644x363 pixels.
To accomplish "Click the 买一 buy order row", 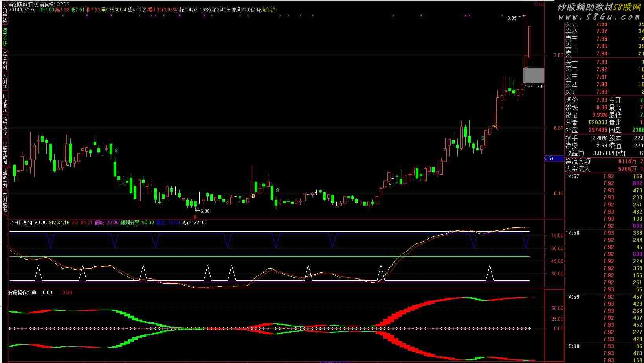I will [x=604, y=62].
